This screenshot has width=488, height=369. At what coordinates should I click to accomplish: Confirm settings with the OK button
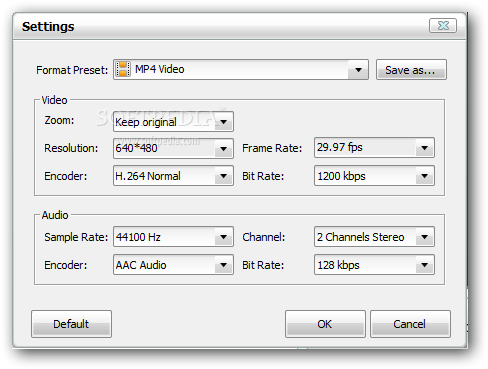point(325,324)
